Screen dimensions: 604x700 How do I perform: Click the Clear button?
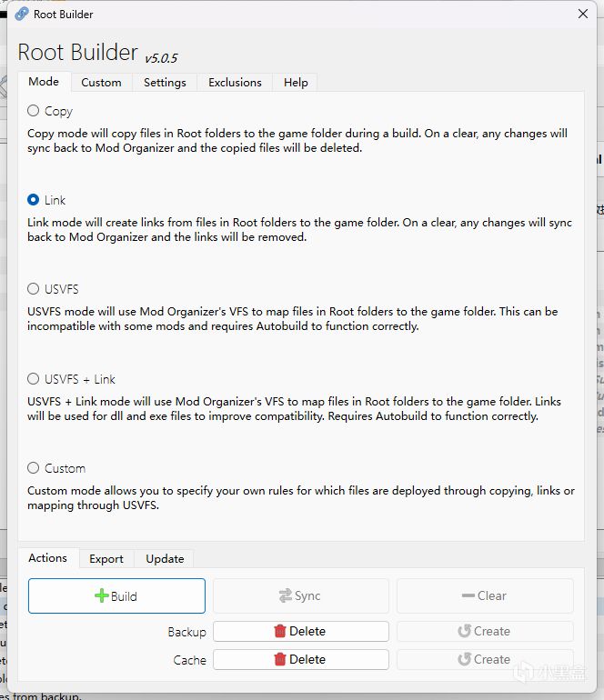[485, 596]
